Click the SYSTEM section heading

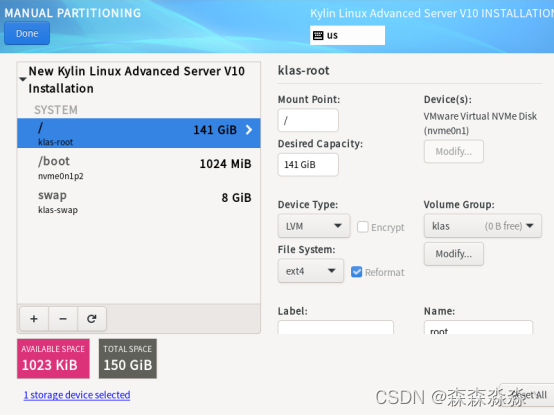(x=56, y=110)
